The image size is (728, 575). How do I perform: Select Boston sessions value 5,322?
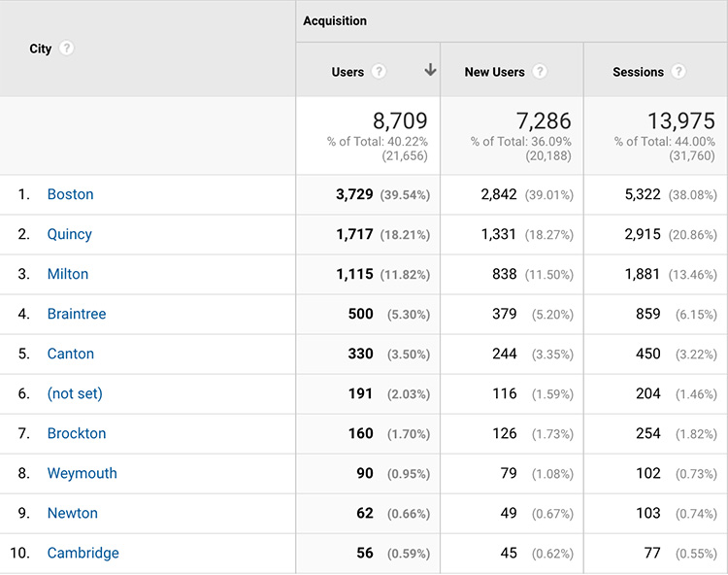[x=643, y=194]
